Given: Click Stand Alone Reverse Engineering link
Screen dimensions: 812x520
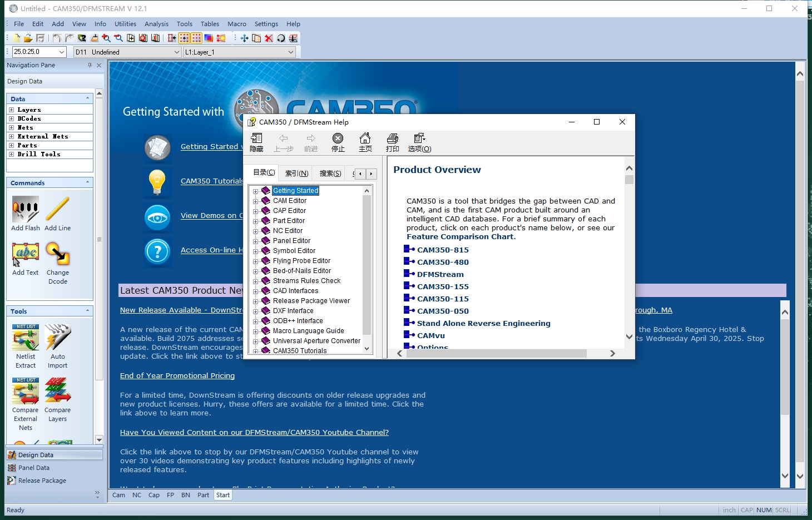Looking at the screenshot, I should pos(484,323).
